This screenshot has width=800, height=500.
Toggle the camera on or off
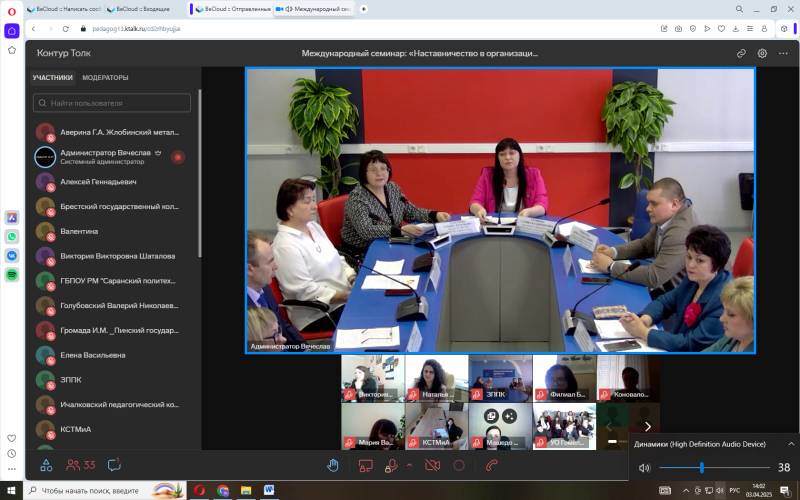click(433, 465)
